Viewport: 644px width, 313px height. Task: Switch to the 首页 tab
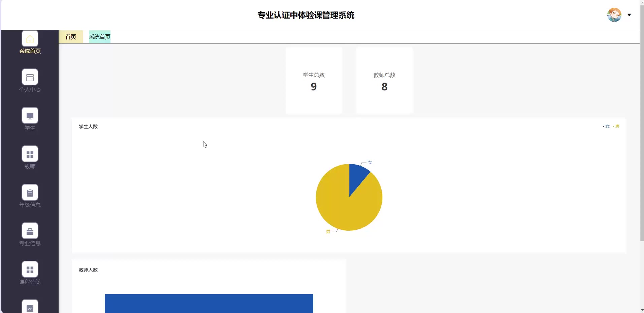coord(71,37)
